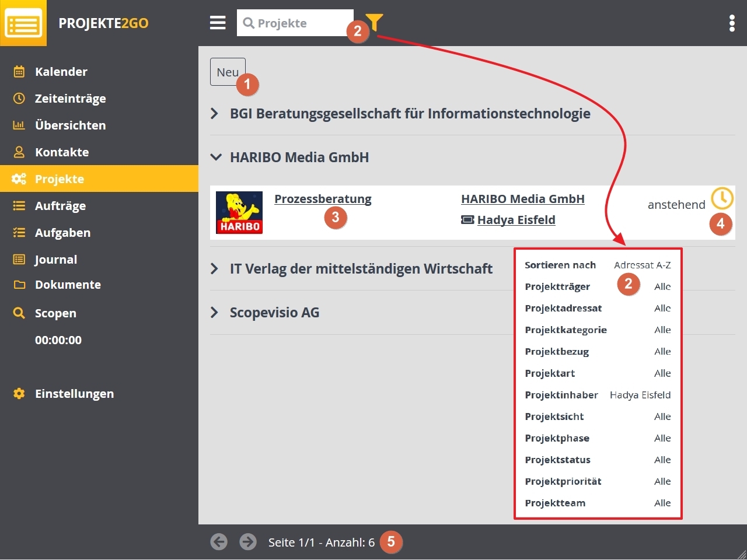Open Projektsicht filter option

[598, 416]
